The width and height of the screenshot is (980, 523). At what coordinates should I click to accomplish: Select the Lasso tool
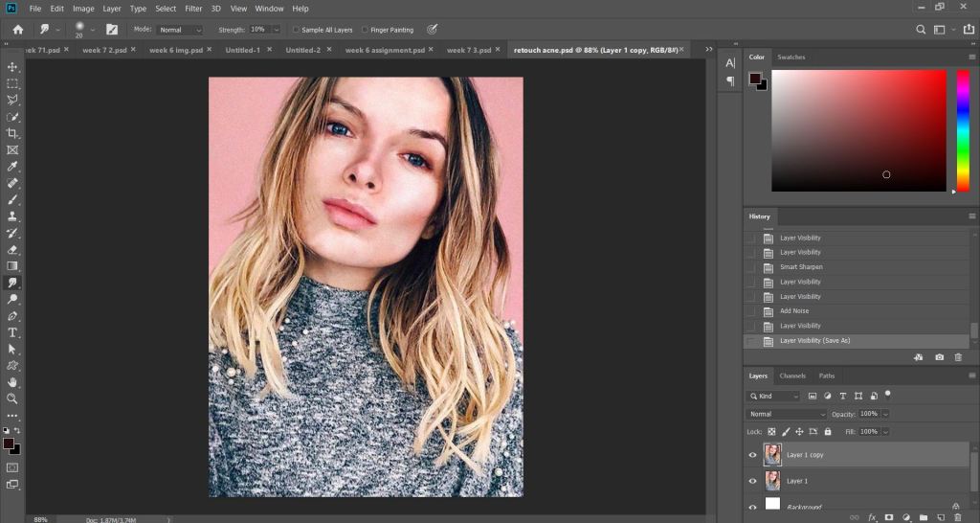click(x=12, y=100)
